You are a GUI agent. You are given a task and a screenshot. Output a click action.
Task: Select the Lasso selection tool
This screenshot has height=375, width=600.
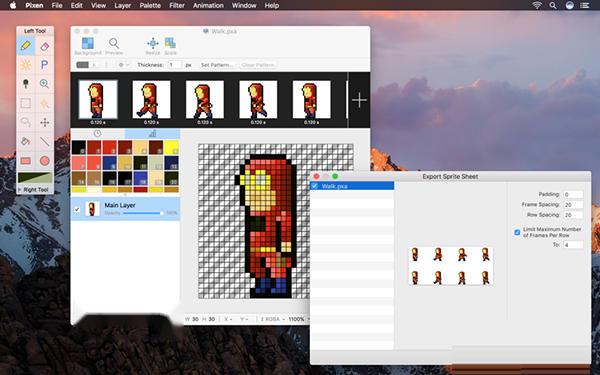(x=26, y=122)
